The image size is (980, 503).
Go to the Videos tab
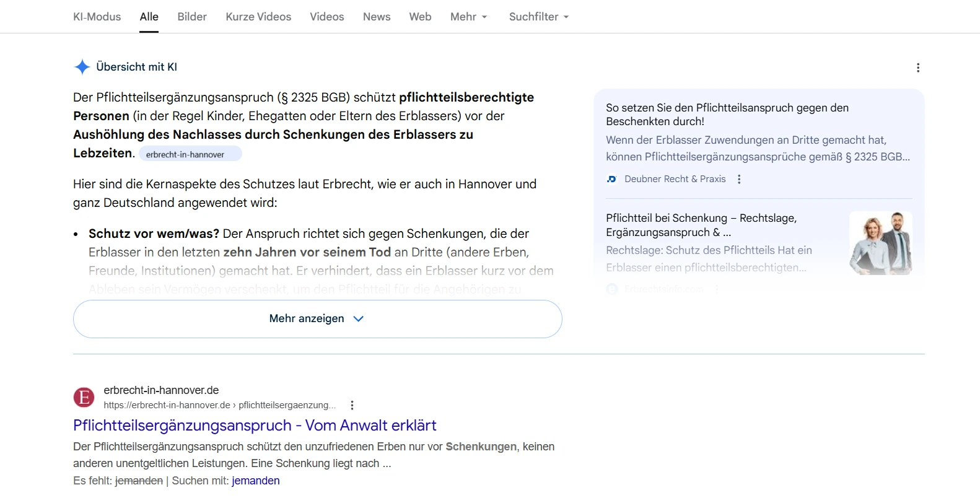(326, 17)
